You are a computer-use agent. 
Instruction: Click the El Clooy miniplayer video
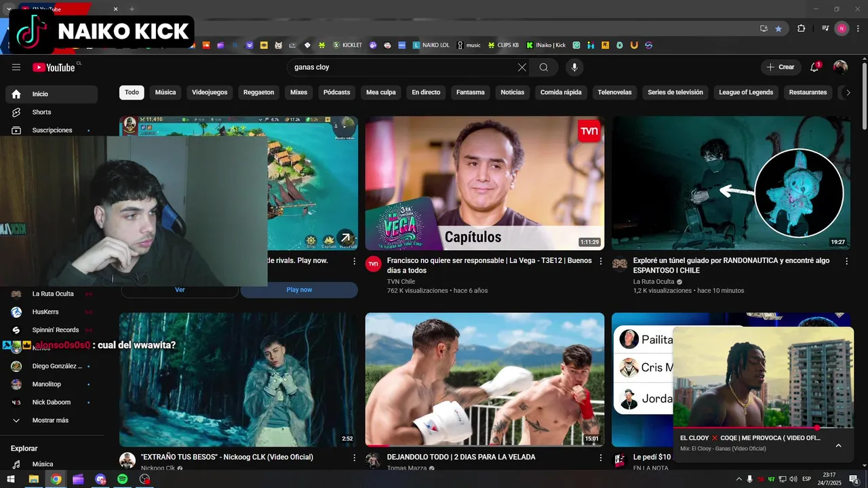coord(763,377)
